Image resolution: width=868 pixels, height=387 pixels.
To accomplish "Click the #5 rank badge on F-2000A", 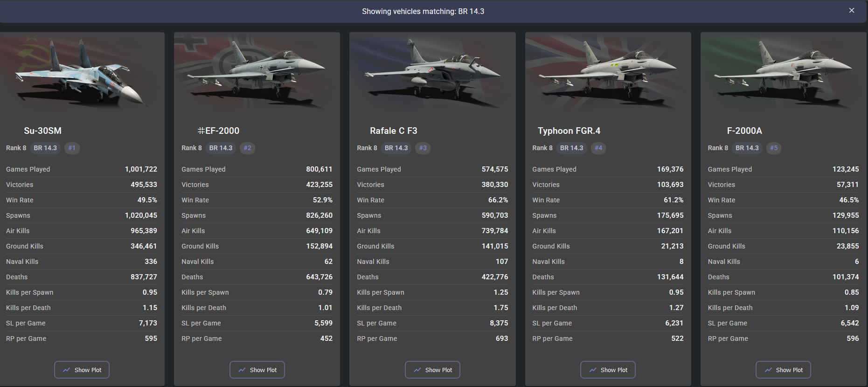I will (774, 148).
